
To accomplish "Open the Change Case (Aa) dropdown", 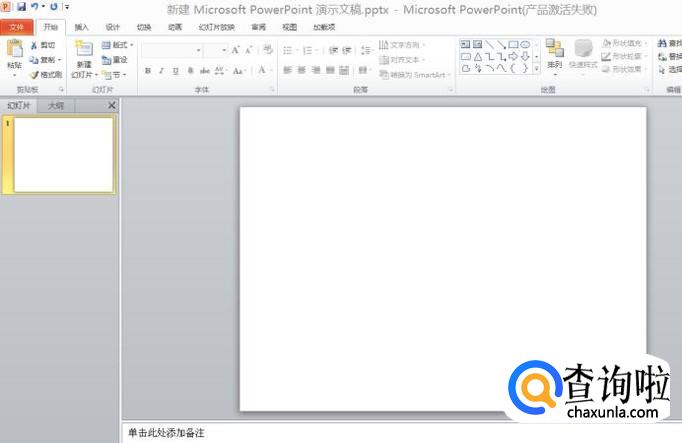I will pos(239,70).
